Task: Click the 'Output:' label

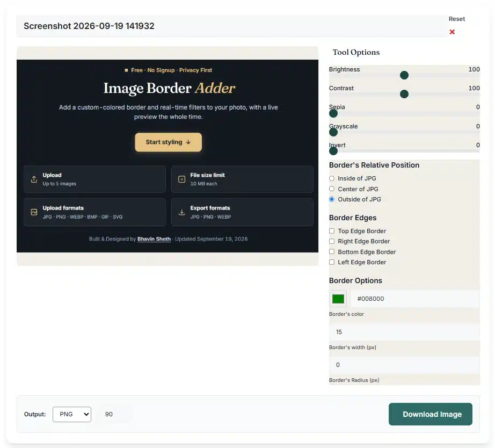Action: coord(35,414)
